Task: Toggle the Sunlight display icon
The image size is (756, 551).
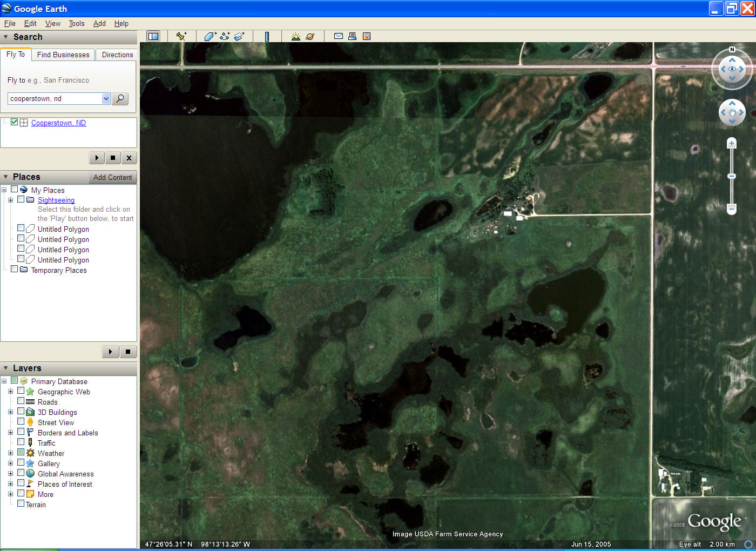Action: click(x=295, y=36)
